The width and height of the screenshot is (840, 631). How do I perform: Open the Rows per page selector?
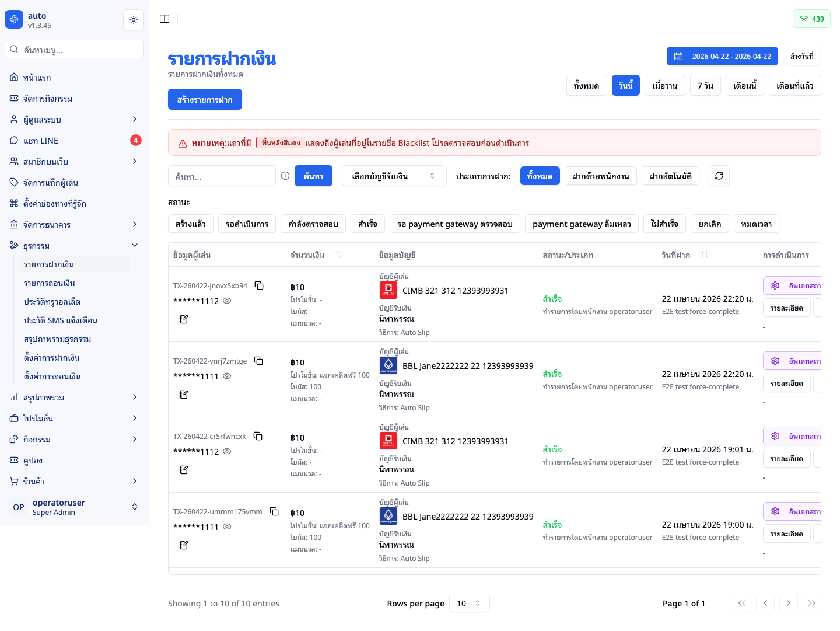coord(469,603)
